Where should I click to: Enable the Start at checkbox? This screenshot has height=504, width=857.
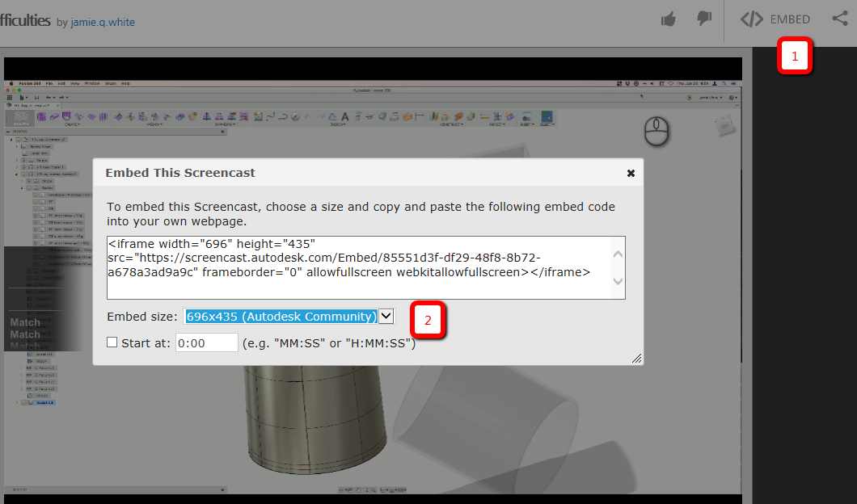click(x=112, y=342)
